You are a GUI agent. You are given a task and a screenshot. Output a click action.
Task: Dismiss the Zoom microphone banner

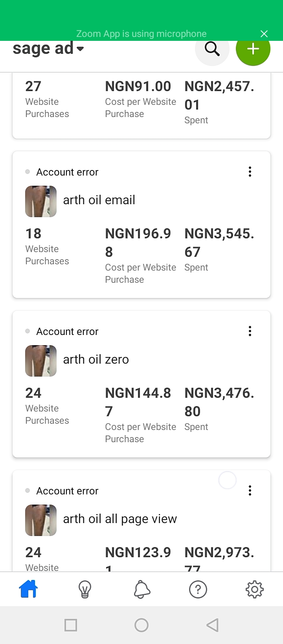[264, 34]
